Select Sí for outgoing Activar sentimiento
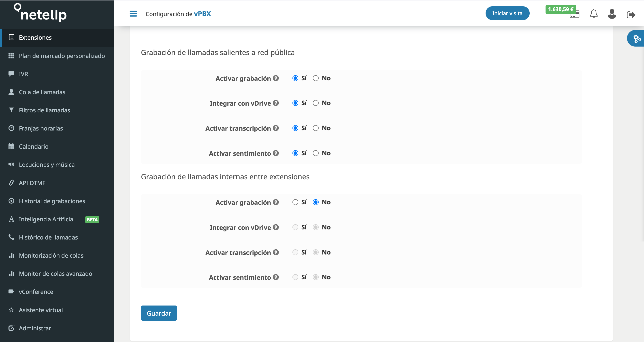 [x=295, y=153]
